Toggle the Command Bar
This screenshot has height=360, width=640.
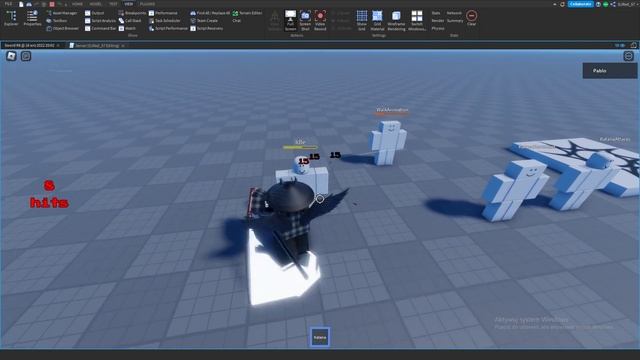(100, 29)
